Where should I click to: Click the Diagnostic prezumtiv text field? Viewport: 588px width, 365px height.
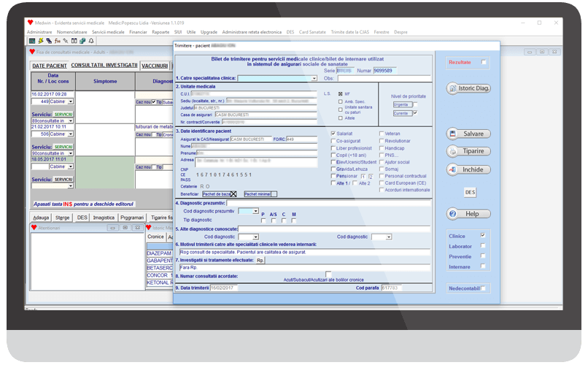(328, 203)
